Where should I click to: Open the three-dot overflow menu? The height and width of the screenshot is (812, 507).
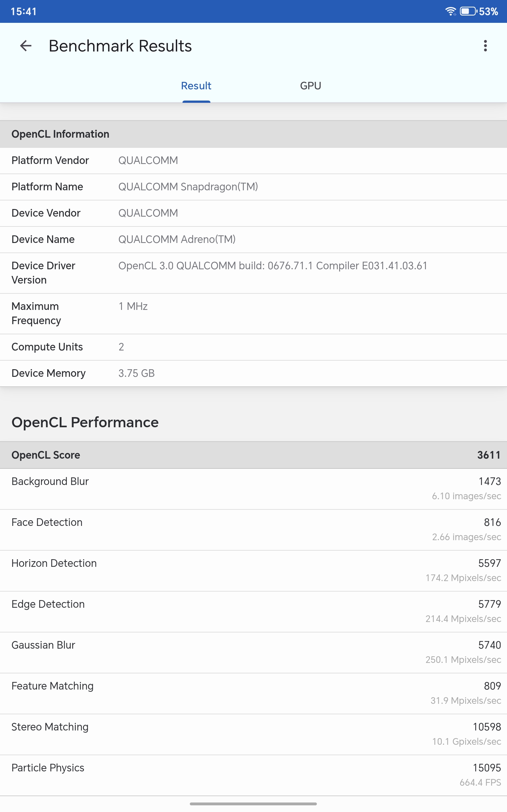pos(485,46)
